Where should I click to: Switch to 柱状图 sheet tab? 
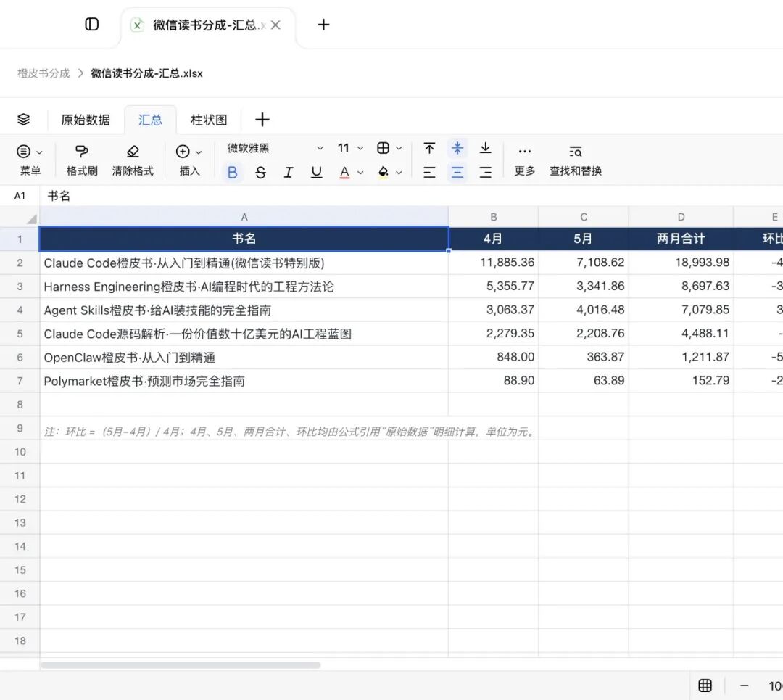[209, 120]
